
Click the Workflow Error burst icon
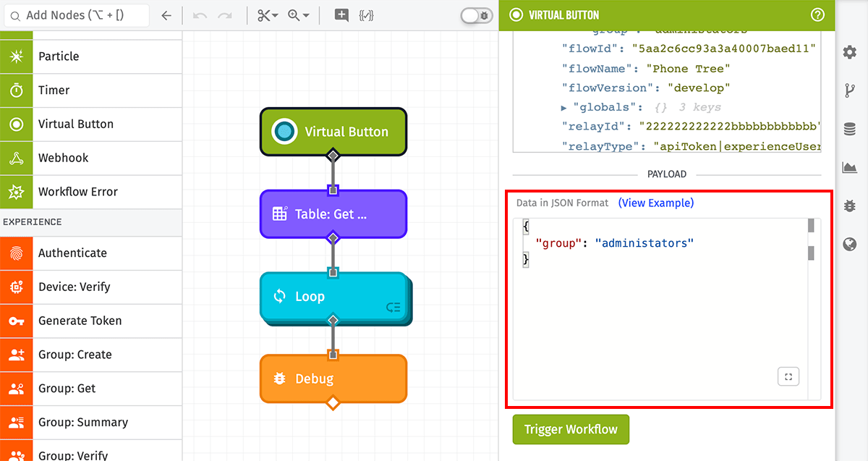[x=16, y=192]
